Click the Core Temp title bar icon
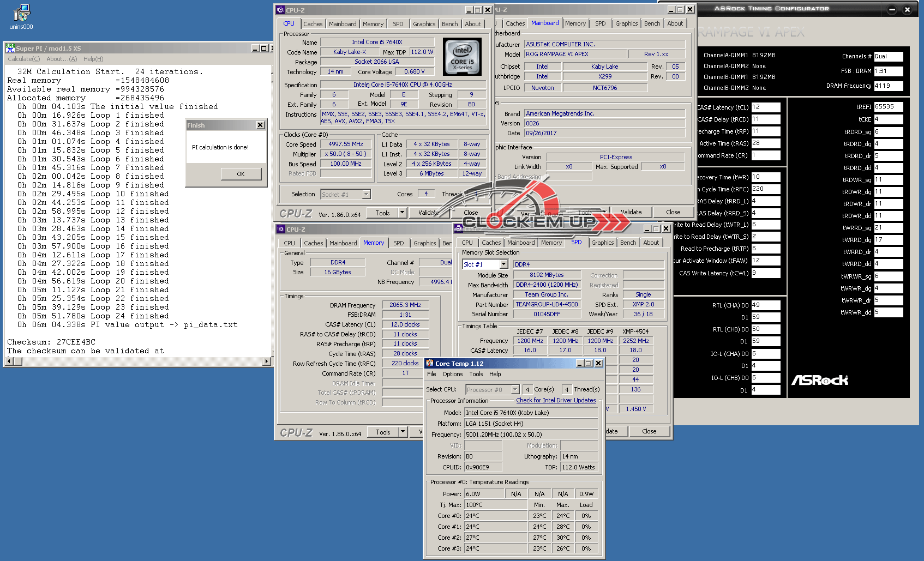Screen dimensions: 924x561 point(430,364)
